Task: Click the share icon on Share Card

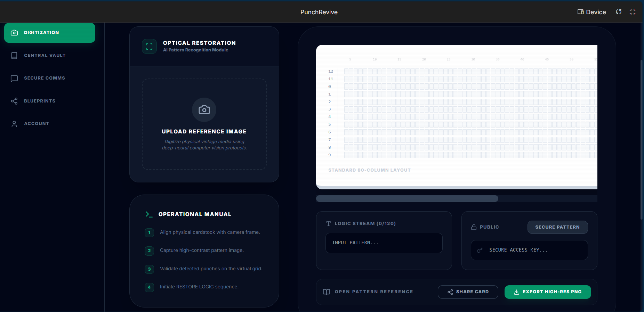Action: [x=450, y=292]
